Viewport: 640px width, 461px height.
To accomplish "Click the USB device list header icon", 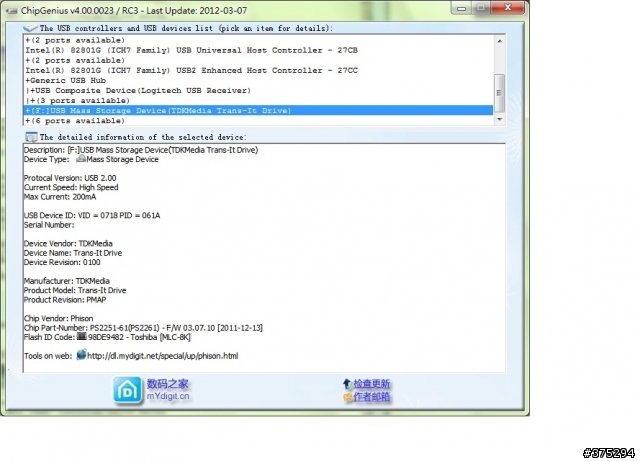I will [x=31, y=28].
